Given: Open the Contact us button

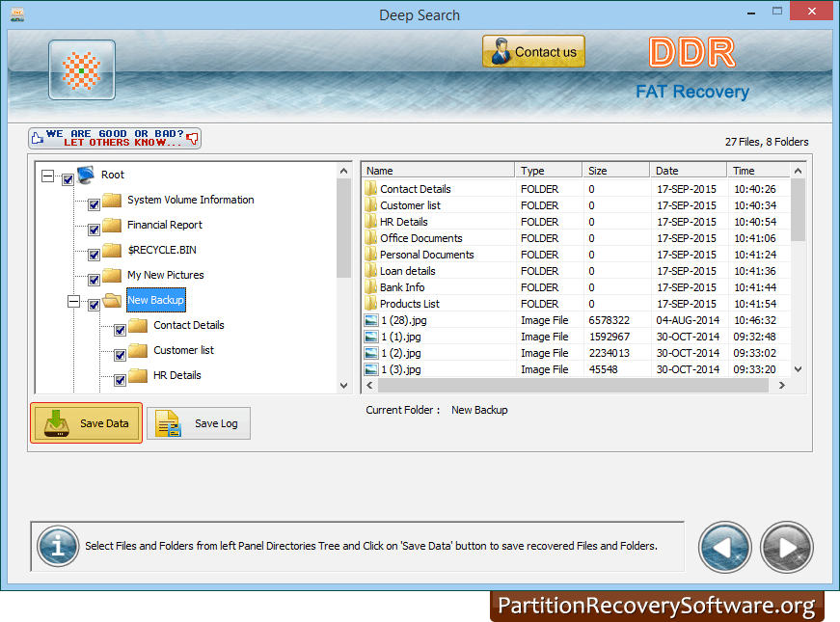Looking at the screenshot, I should (x=533, y=51).
